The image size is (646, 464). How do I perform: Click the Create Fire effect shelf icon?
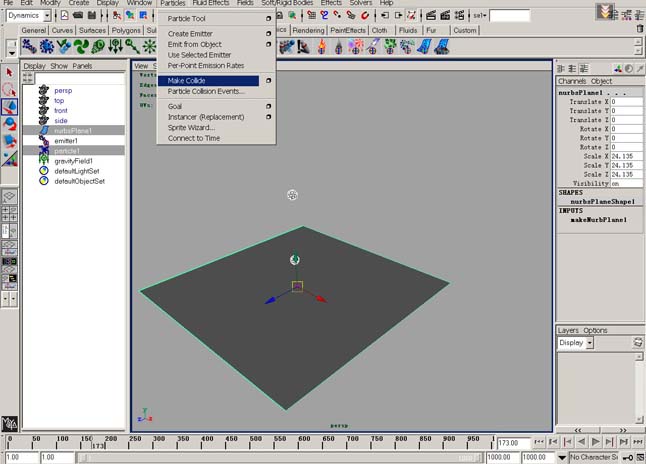pyautogui.click(x=321, y=47)
